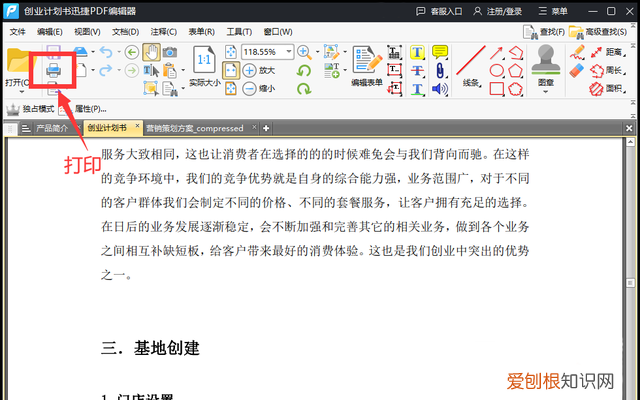Set view to 实际大小 (actual size)
This screenshot has width=640, height=400.
[x=204, y=65]
